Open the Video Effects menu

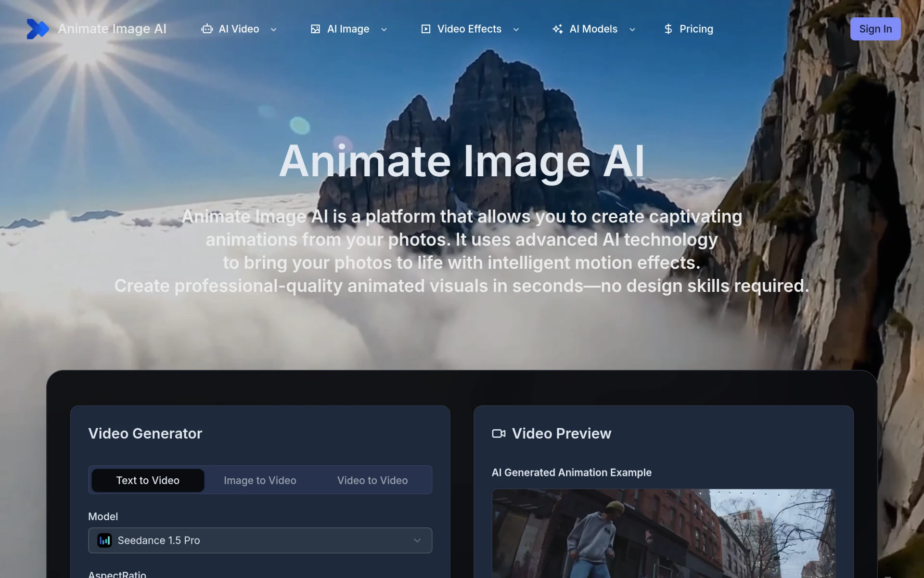tap(470, 29)
